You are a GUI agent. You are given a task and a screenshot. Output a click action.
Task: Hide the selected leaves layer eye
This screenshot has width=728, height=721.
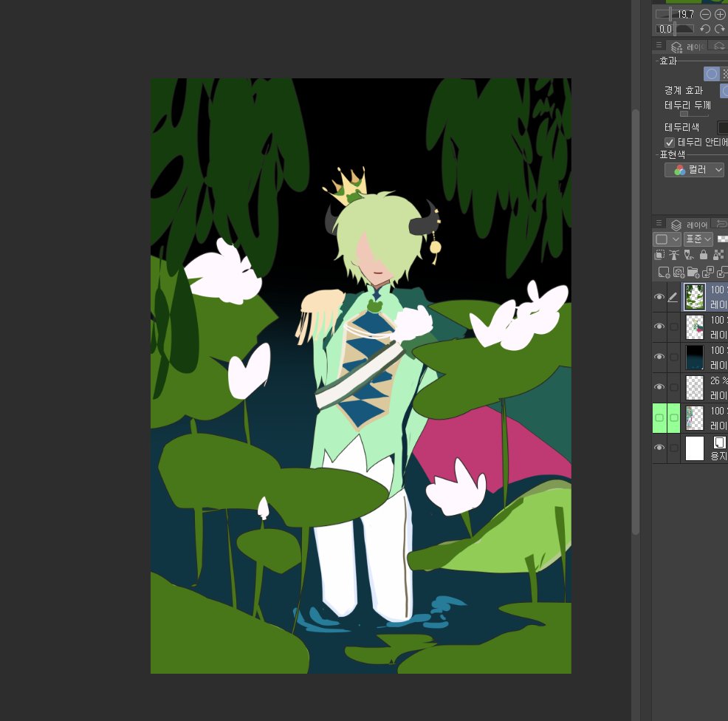coord(659,297)
